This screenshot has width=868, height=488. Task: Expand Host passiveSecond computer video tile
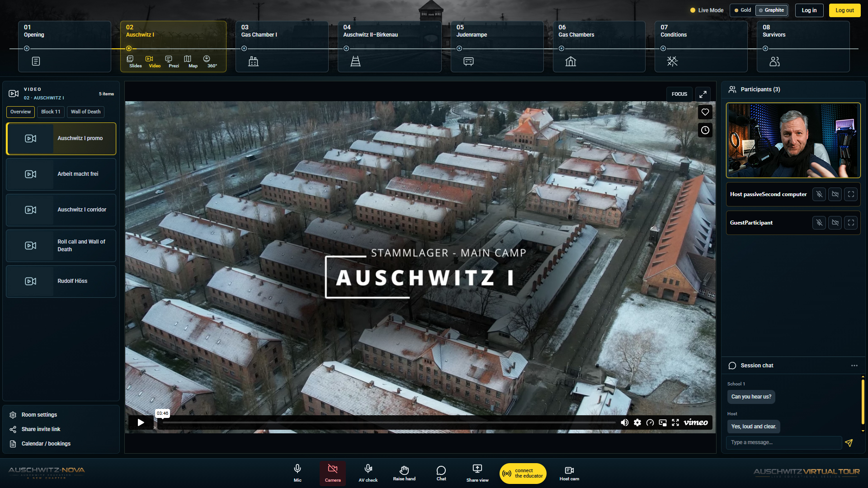coord(851,194)
